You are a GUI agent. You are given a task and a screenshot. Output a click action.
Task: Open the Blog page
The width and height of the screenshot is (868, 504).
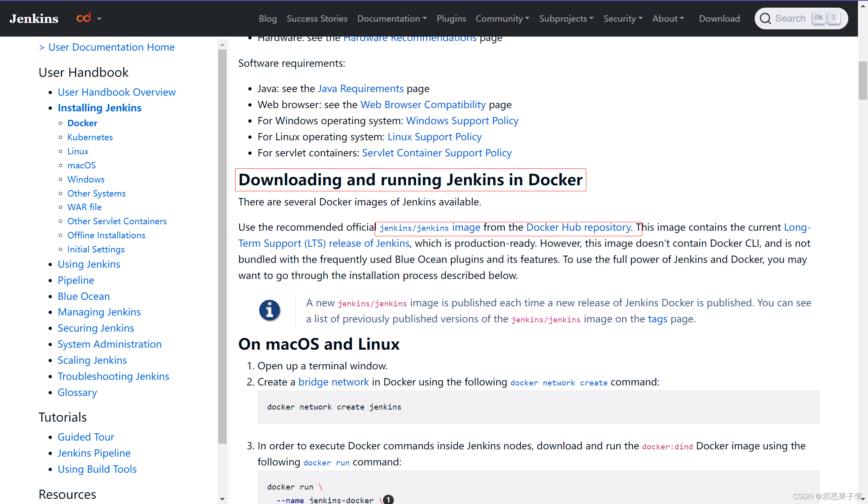coord(268,18)
